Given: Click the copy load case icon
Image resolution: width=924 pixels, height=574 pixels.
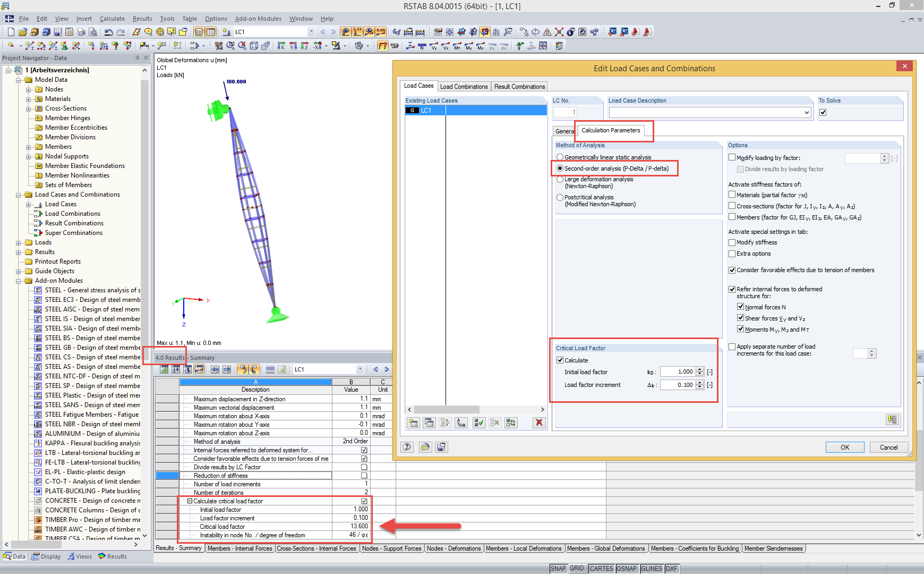Looking at the screenshot, I should tap(429, 423).
